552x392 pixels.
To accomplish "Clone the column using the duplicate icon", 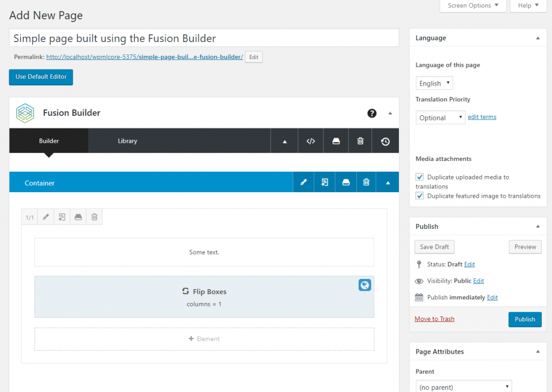I will [62, 218].
